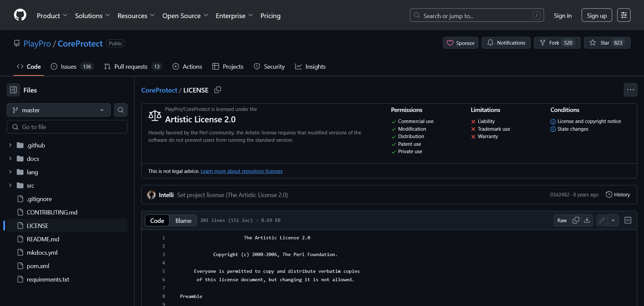Image resolution: width=644 pixels, height=306 pixels.
Task: Open the Security tab
Action: (x=269, y=67)
